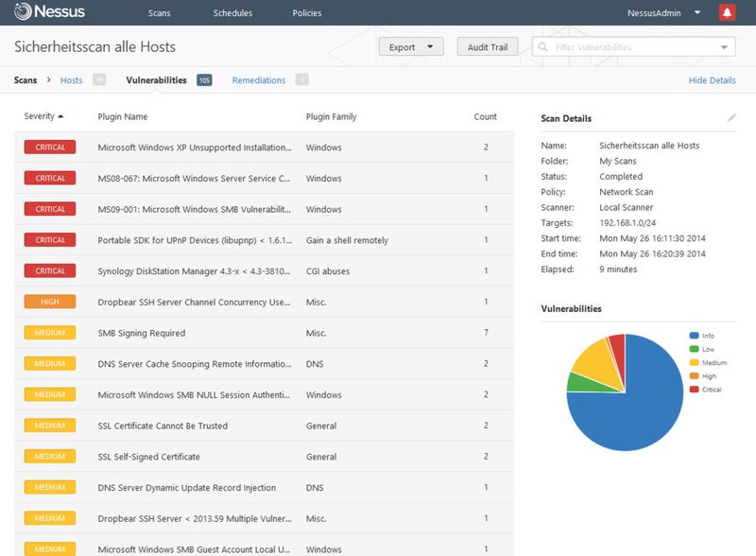Open MS09-001 Microsoft Windows SMB Vulnerability row
Image resolution: width=756 pixels, height=556 pixels.
(264, 209)
